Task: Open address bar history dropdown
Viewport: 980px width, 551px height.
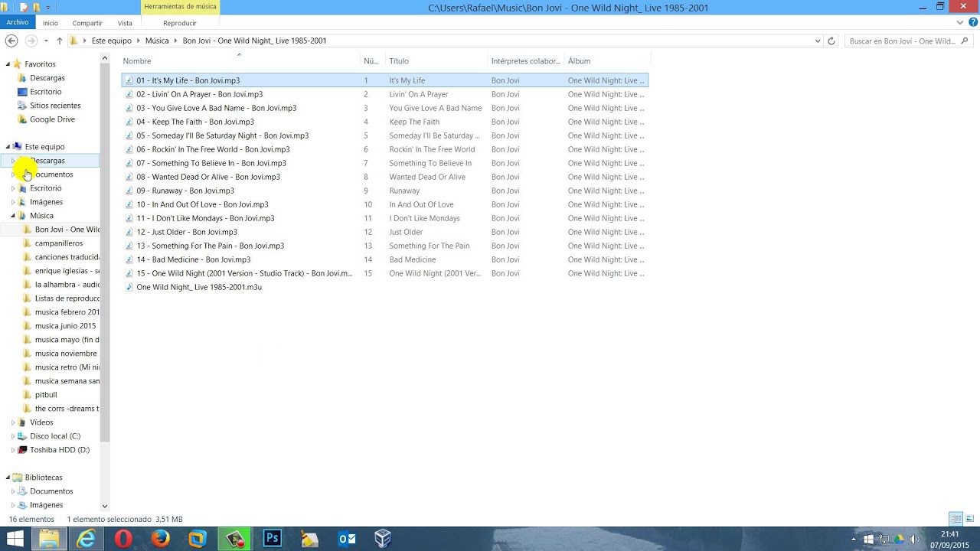Action: coord(818,41)
